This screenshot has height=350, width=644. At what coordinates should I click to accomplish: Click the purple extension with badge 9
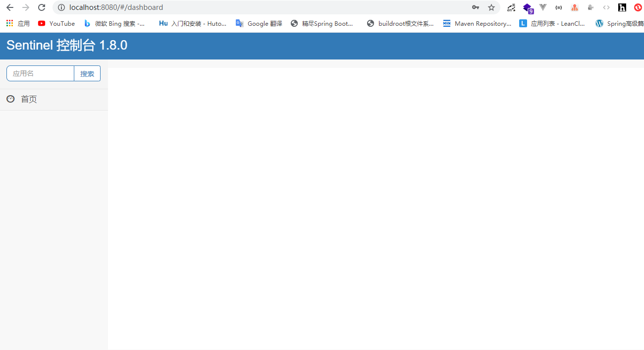point(528,8)
